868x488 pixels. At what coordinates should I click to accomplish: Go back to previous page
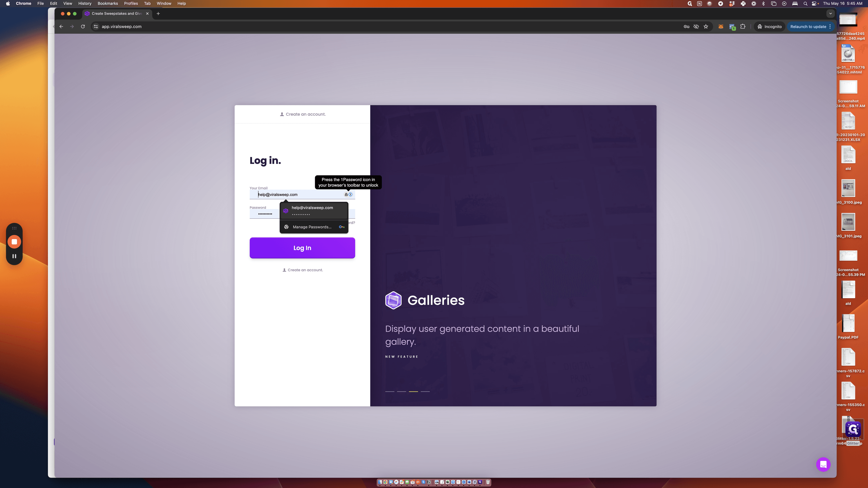click(61, 27)
